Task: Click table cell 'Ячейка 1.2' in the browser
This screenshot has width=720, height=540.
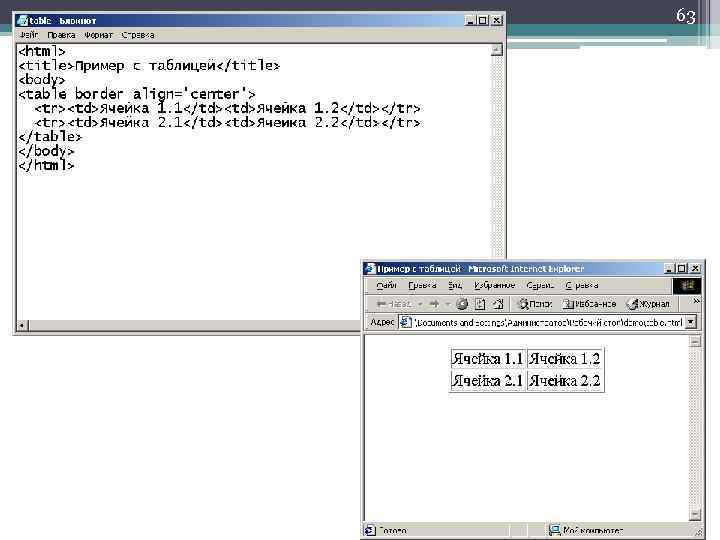Action: click(x=564, y=359)
